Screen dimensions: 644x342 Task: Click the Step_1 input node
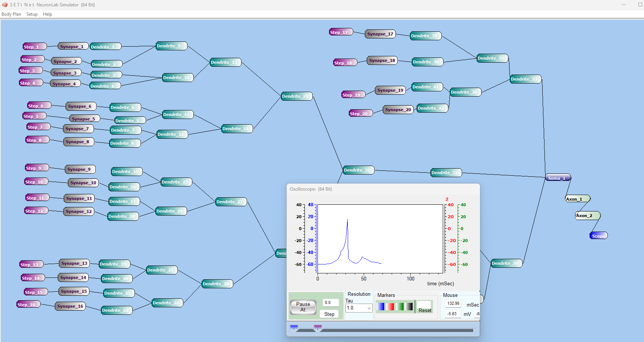(x=34, y=47)
